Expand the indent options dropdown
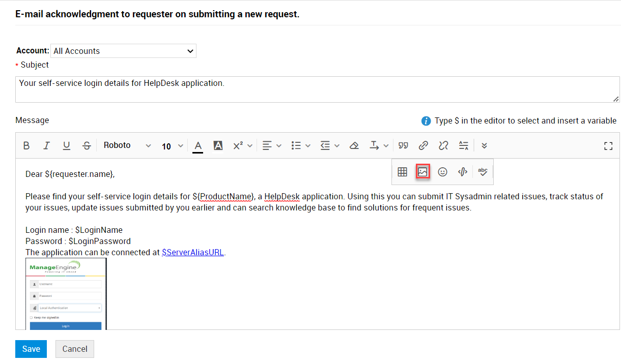This screenshot has width=621, height=364. (x=330, y=146)
